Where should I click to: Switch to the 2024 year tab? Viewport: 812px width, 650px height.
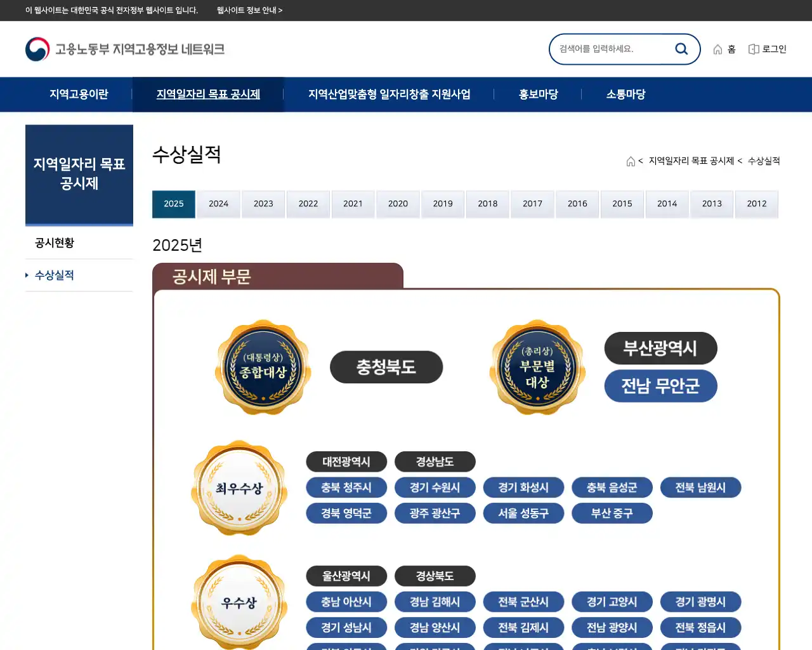pos(218,204)
